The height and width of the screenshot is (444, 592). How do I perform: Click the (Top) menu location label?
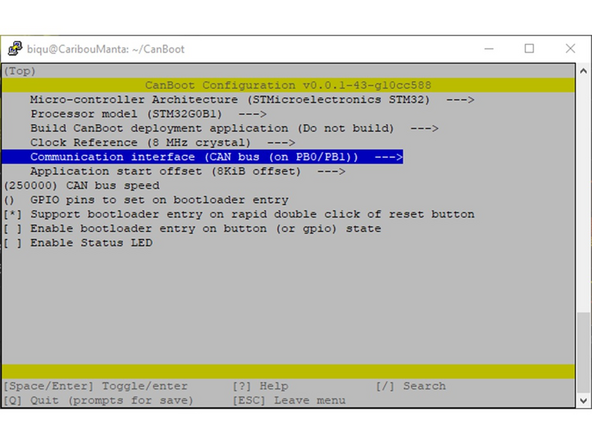coord(20,71)
